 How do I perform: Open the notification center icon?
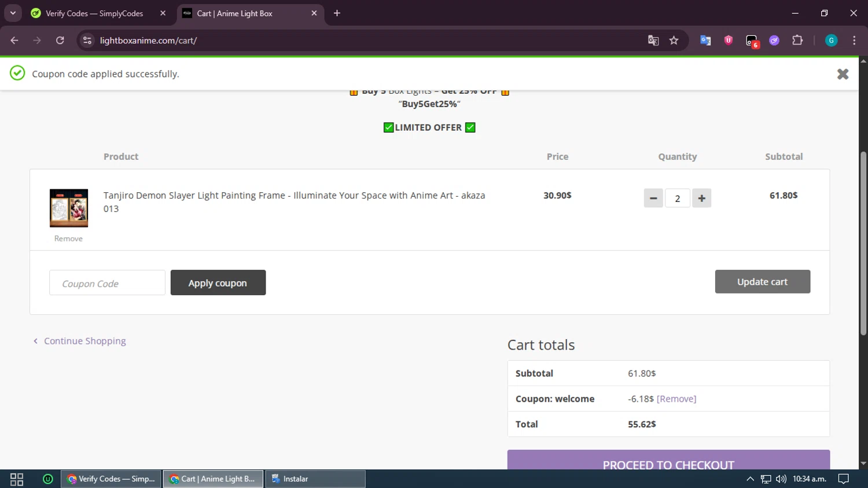coord(844,479)
